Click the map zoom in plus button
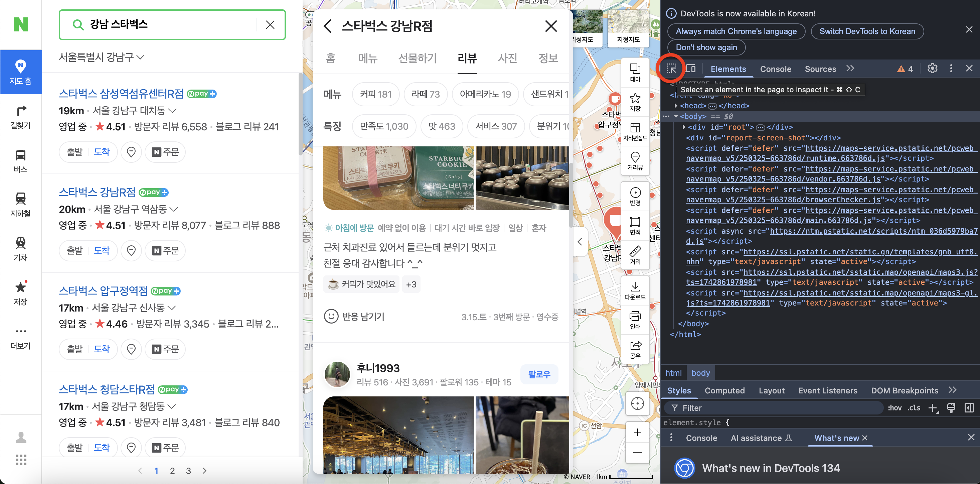The image size is (980, 484). [x=637, y=432]
